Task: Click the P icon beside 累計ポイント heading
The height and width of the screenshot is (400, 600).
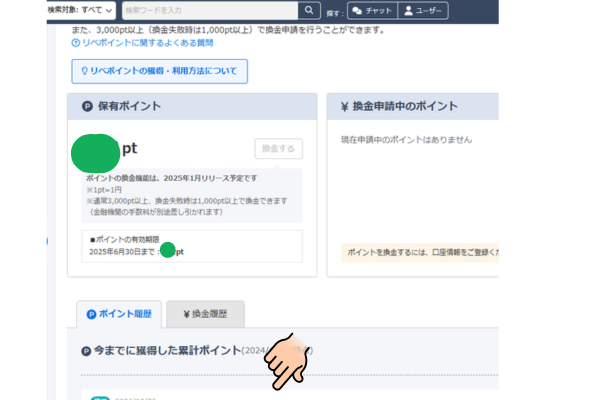Action: pos(86,351)
